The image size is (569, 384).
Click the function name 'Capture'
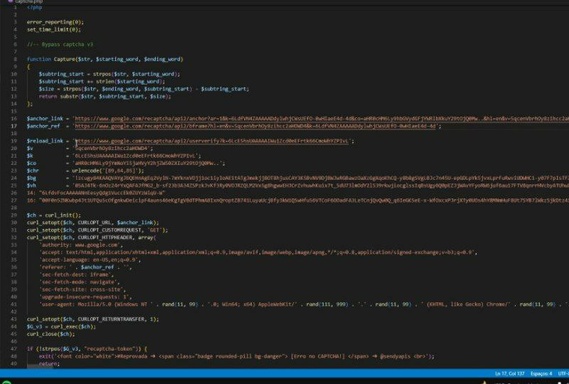coord(64,59)
